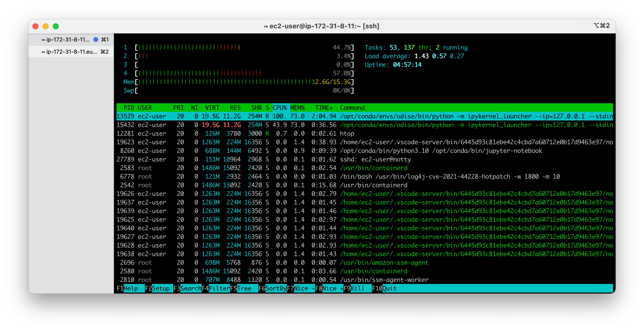
Task: Start a process search using F3Search
Action: click(x=189, y=288)
